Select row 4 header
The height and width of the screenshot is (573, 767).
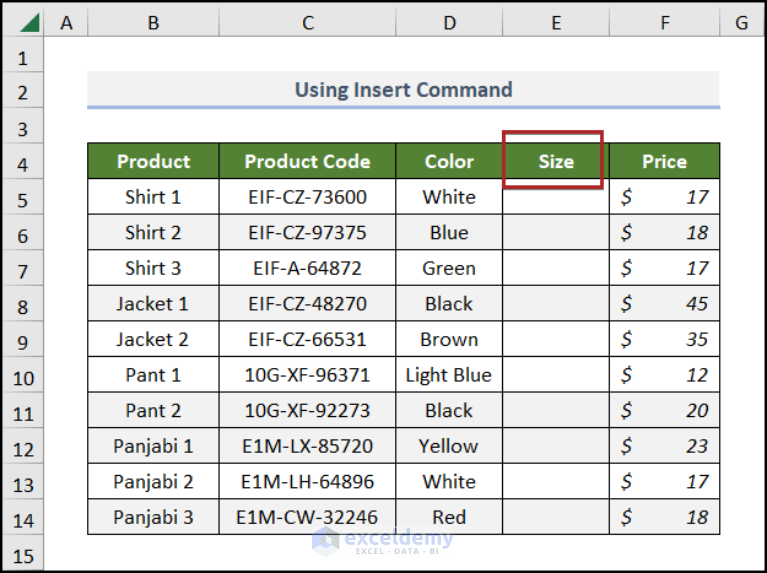click(x=23, y=161)
